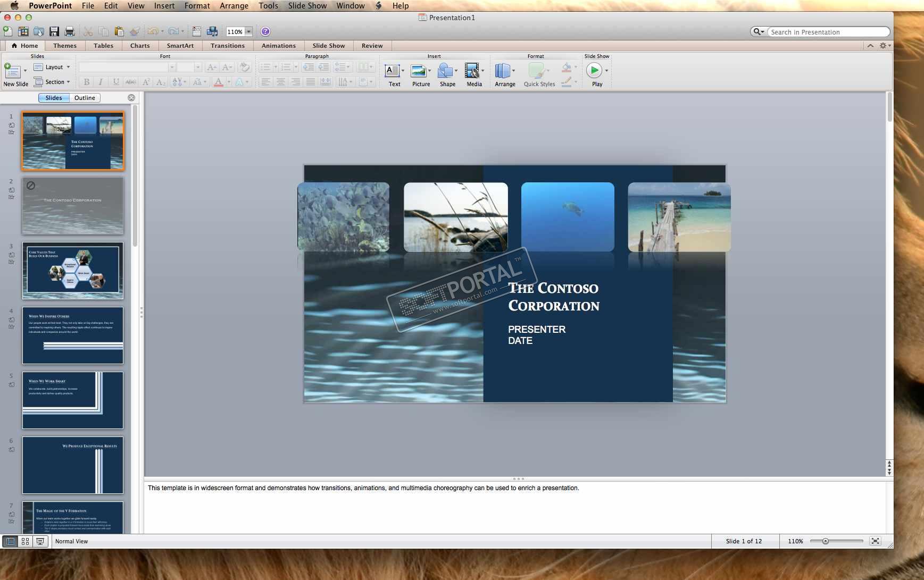Click the Shape insert icon

446,71
